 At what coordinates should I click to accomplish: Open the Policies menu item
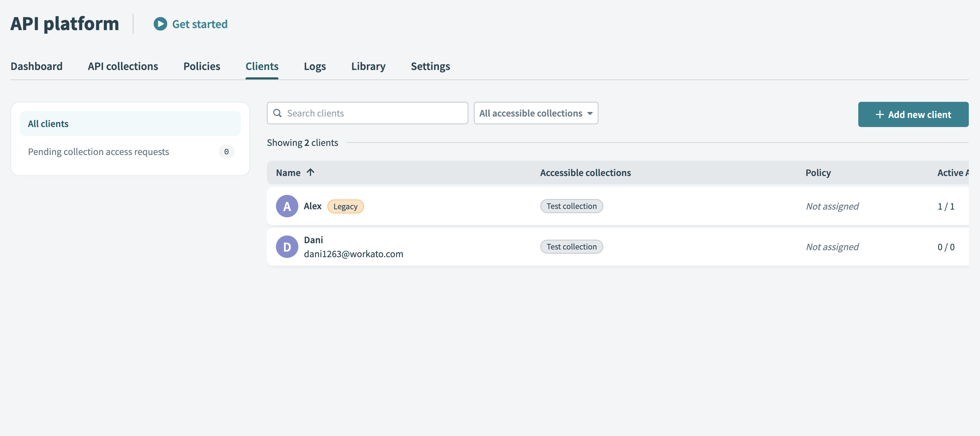click(202, 65)
